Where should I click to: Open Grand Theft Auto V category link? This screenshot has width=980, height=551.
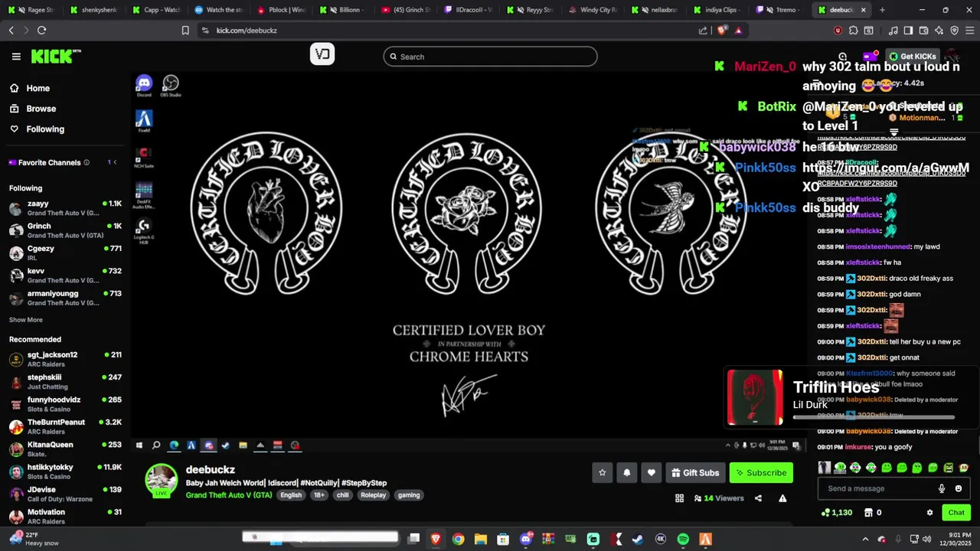(229, 495)
